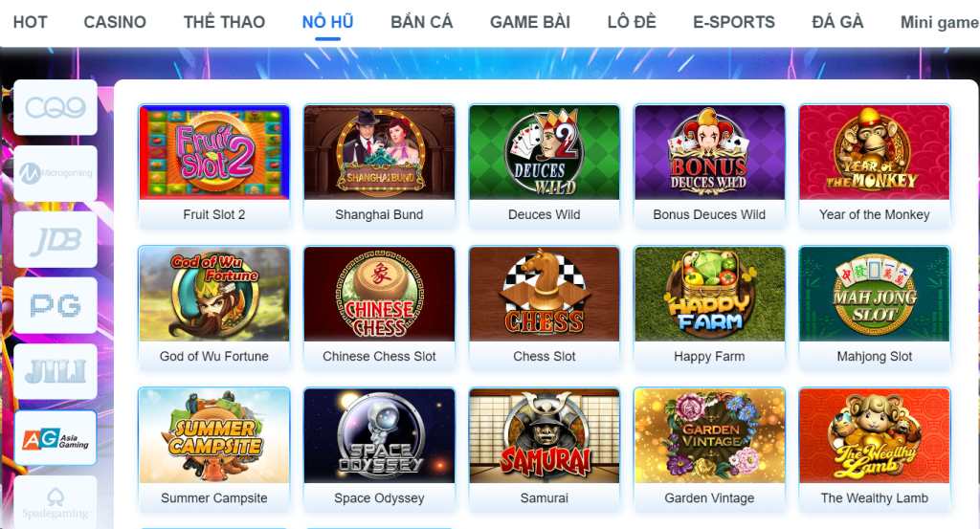The image size is (980, 529).
Task: Go to the THỂ THAO tab
Action: pyautogui.click(x=224, y=23)
